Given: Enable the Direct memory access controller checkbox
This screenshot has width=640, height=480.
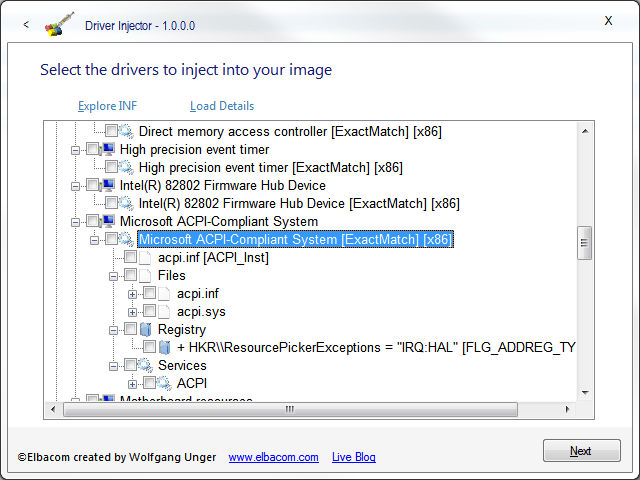Looking at the screenshot, I should tap(112, 131).
